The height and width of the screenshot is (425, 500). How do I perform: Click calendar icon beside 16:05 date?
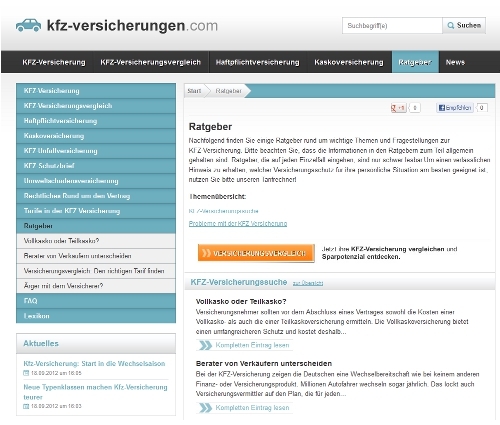(26, 373)
